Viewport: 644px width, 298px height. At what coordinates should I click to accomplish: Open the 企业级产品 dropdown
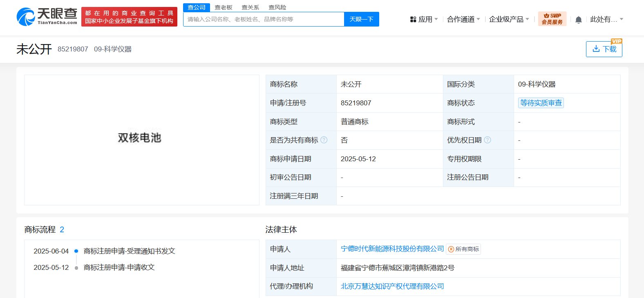[509, 19]
